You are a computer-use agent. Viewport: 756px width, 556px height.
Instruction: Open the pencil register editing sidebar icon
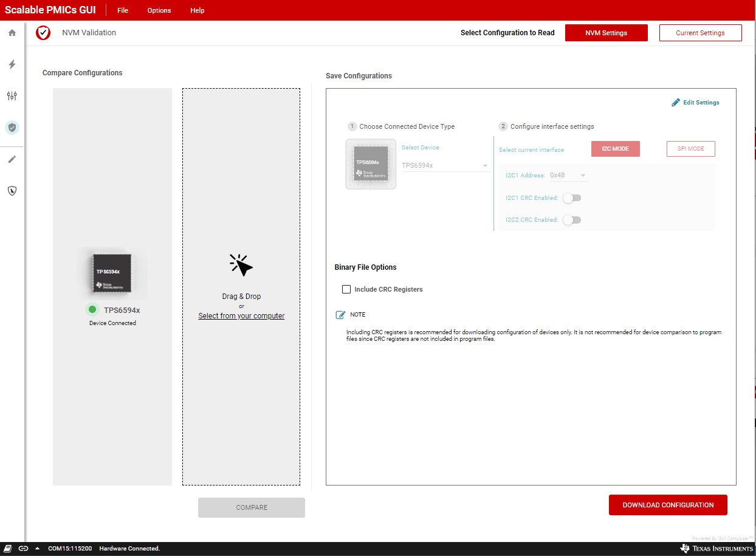12,159
